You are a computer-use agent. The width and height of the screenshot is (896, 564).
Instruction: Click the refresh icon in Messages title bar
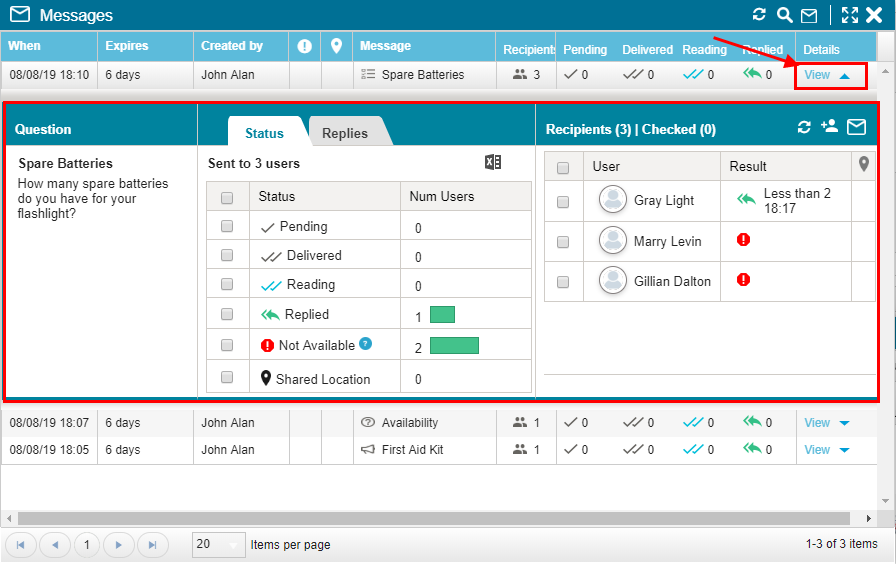(760, 15)
